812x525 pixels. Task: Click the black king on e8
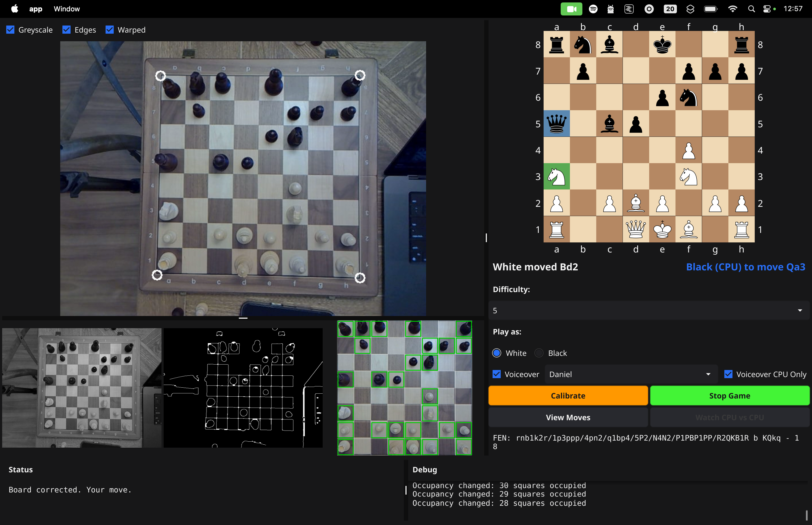point(662,44)
